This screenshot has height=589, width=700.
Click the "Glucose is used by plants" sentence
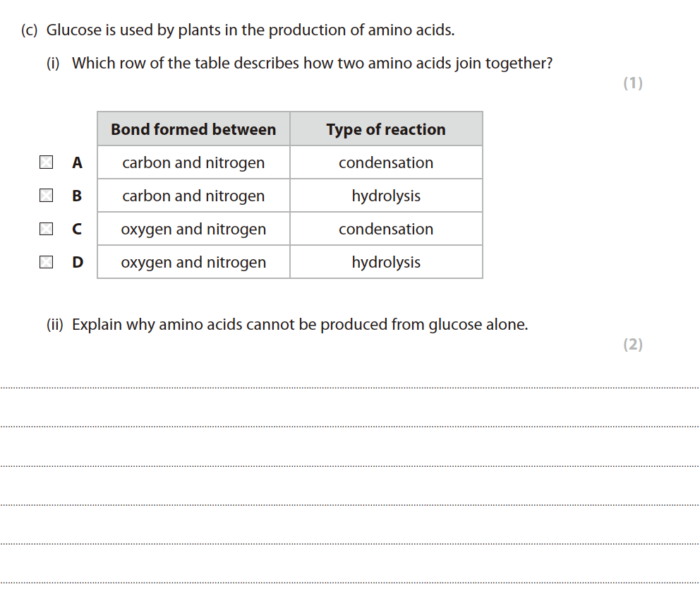pos(250,30)
